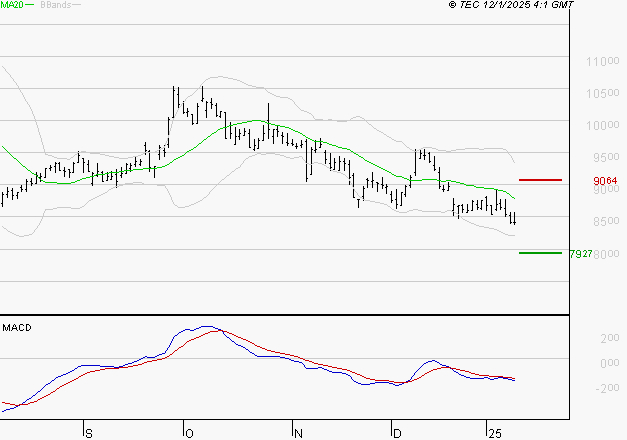Click the N month marker on time axis

298,434
